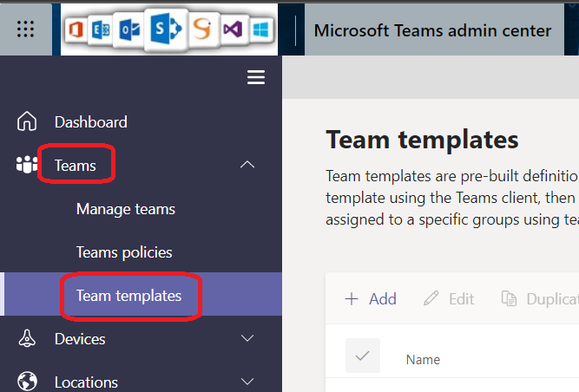
Task: Expand the Devices section chevron
Action: pos(247,338)
